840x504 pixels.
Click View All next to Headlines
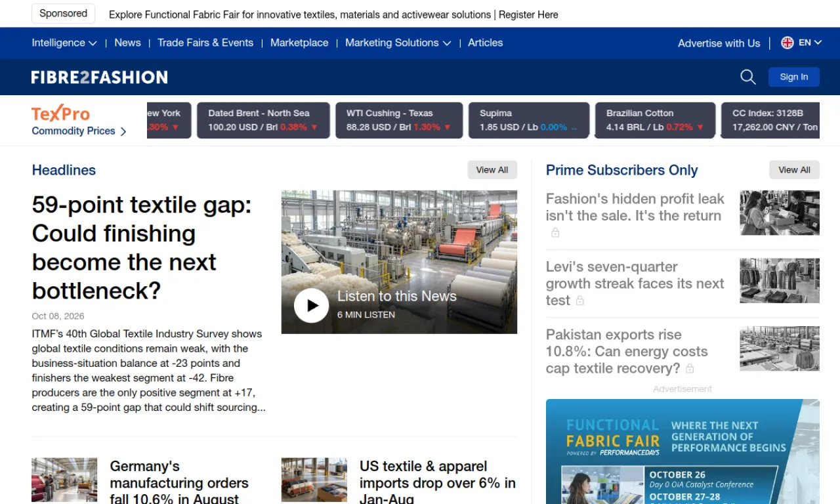pos(492,170)
